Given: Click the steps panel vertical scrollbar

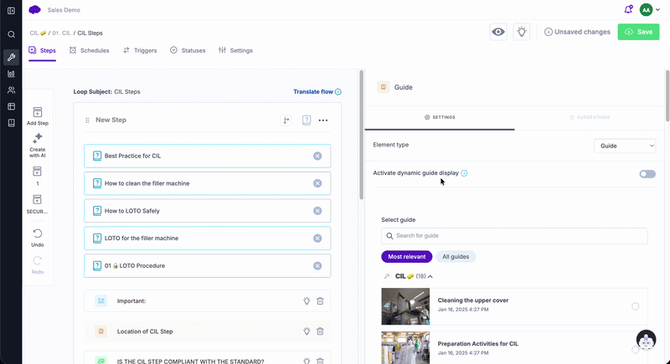Looking at the screenshot, I should click(361, 135).
